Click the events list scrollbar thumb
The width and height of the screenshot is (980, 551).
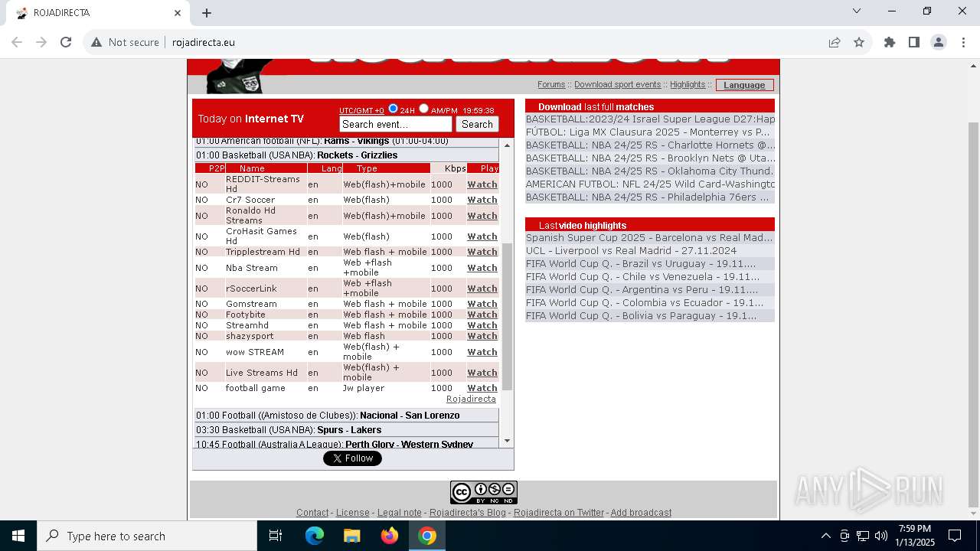[507, 317]
